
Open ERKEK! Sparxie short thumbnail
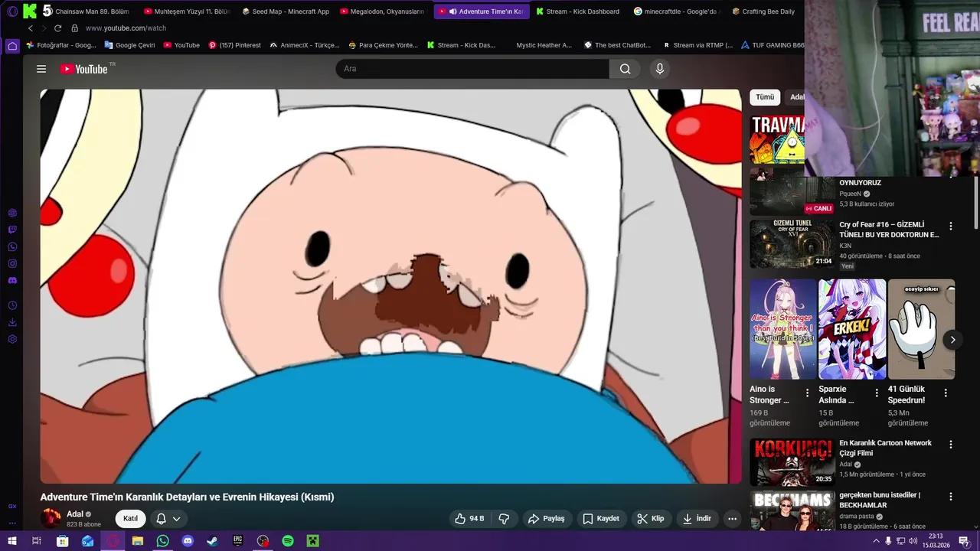pos(852,329)
